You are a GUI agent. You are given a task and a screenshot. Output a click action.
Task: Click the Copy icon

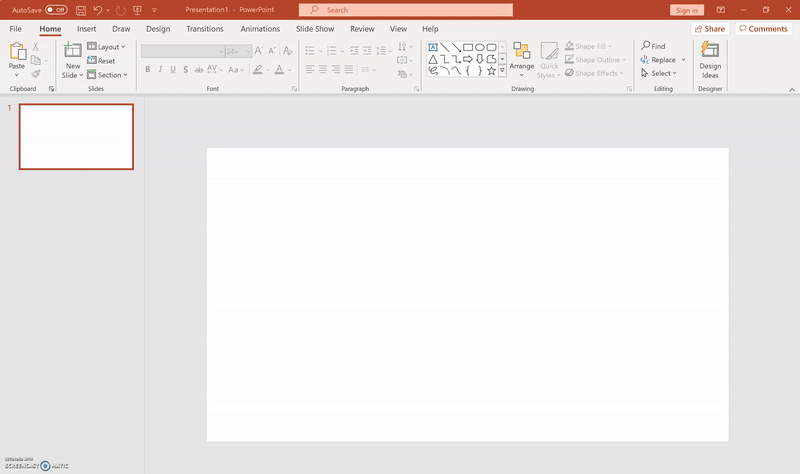tap(36, 60)
